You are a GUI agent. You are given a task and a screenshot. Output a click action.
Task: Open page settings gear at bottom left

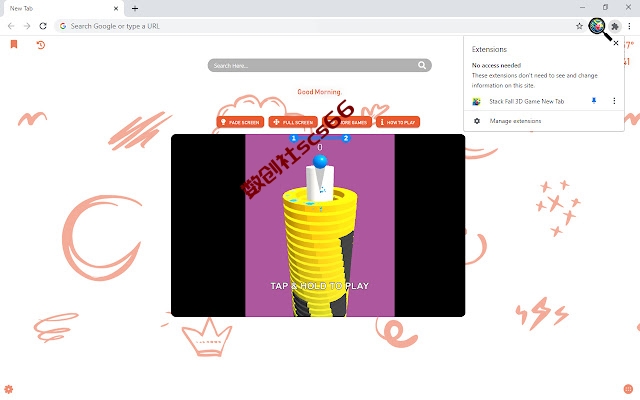9,389
